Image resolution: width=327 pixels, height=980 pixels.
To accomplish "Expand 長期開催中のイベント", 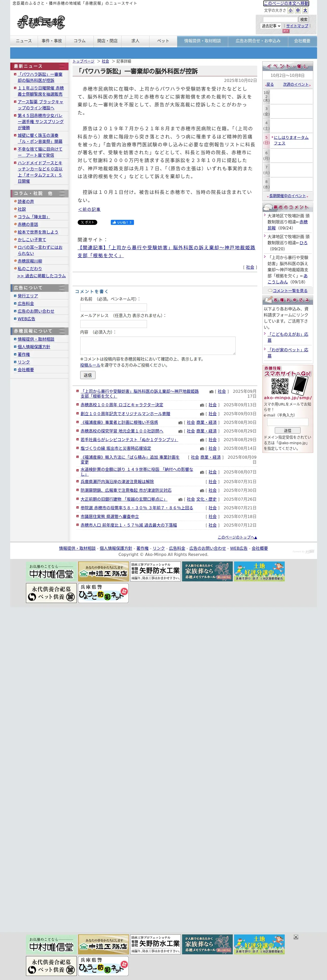I will [288, 196].
